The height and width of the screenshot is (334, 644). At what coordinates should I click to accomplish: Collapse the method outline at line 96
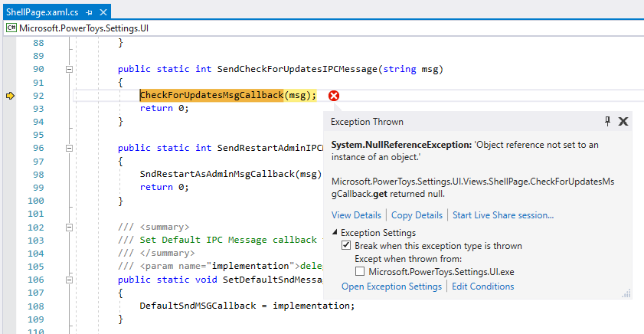[69, 149]
